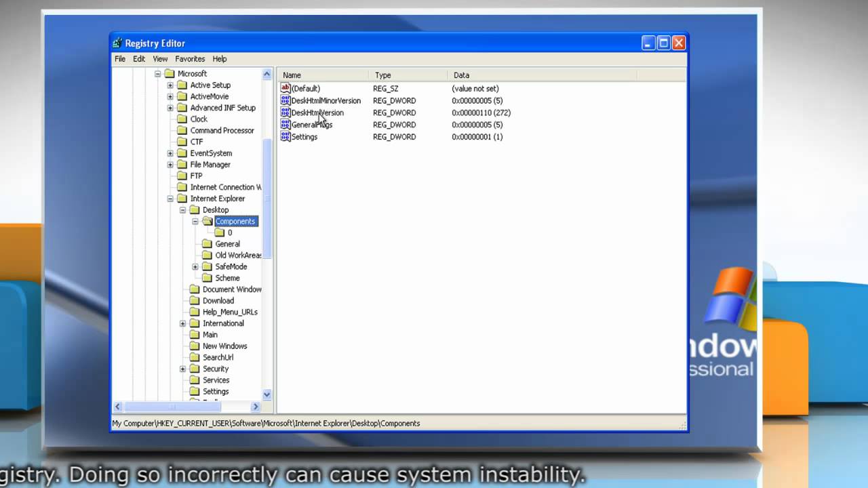The image size is (868, 488).
Task: Expand the EventSystem key
Action: click(170, 153)
